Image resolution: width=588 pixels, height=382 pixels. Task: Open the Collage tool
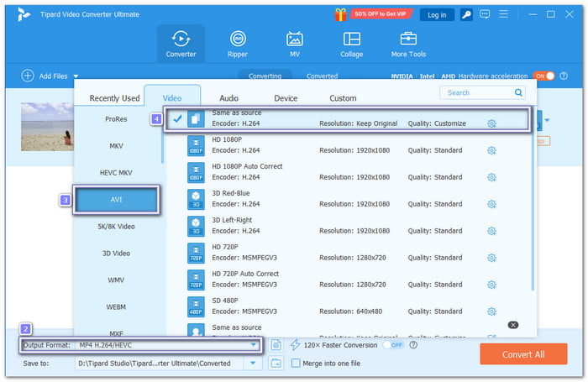point(352,44)
